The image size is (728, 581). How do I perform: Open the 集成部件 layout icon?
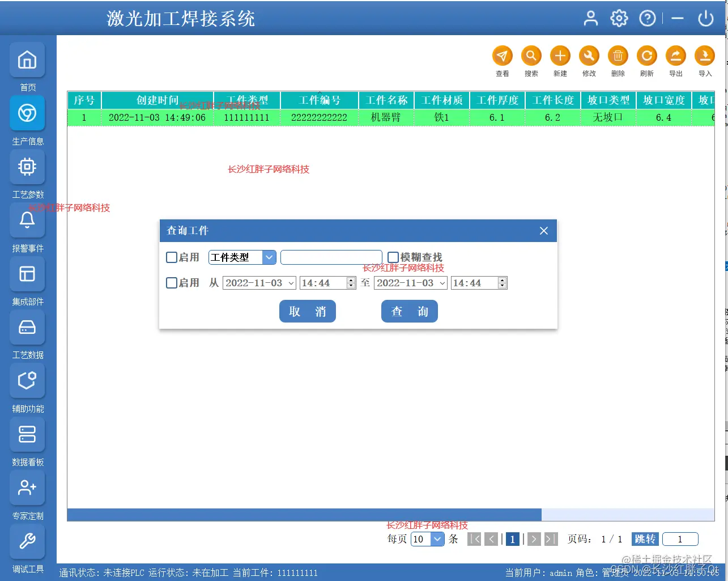tap(27, 274)
